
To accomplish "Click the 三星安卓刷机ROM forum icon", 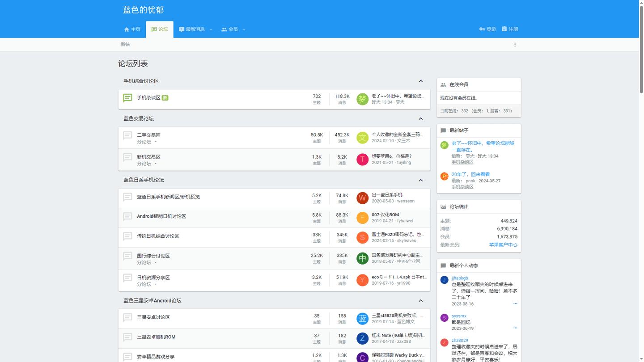I will point(127,337).
